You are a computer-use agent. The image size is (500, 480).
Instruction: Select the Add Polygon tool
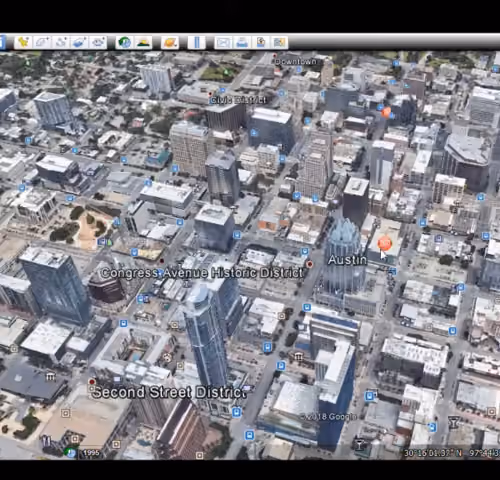42,42
